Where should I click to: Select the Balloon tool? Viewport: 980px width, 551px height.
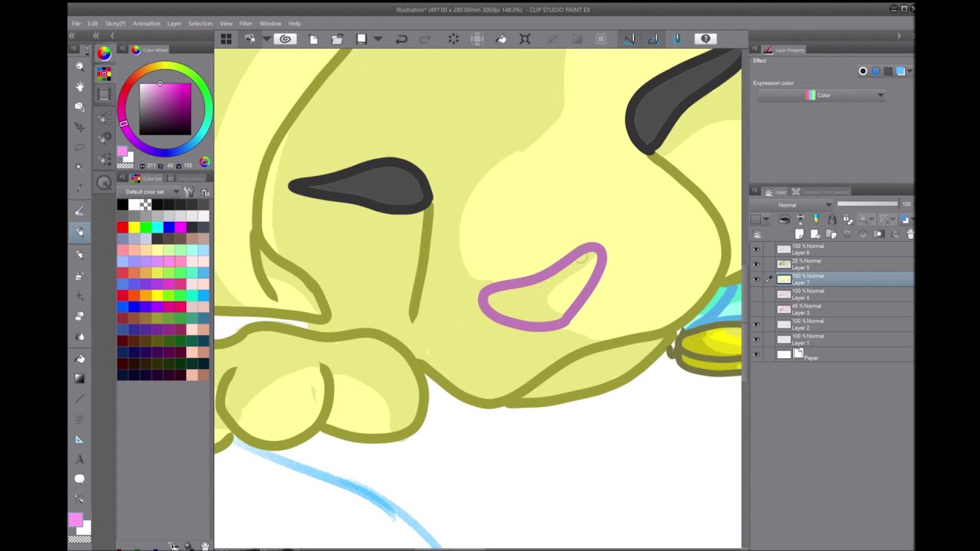tap(80, 479)
